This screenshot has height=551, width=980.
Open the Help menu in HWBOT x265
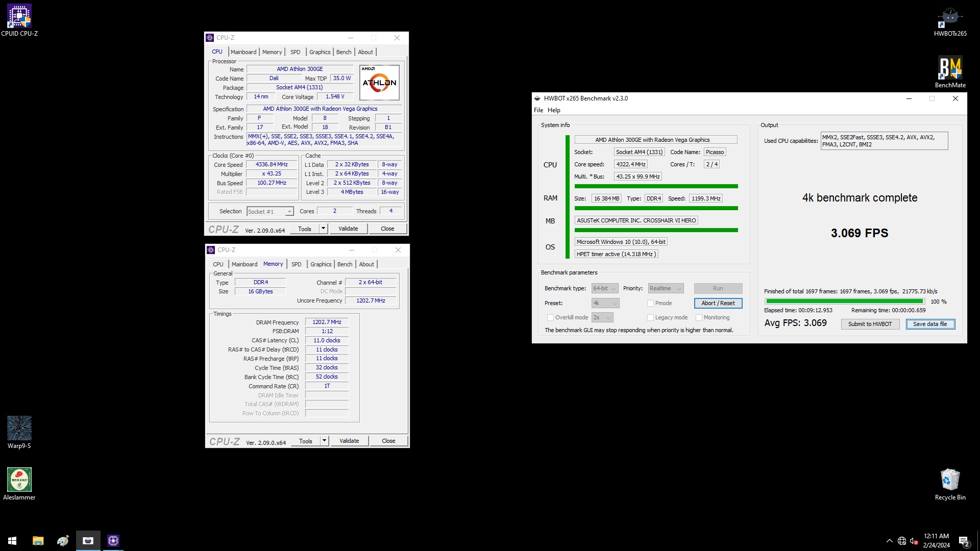(x=554, y=110)
